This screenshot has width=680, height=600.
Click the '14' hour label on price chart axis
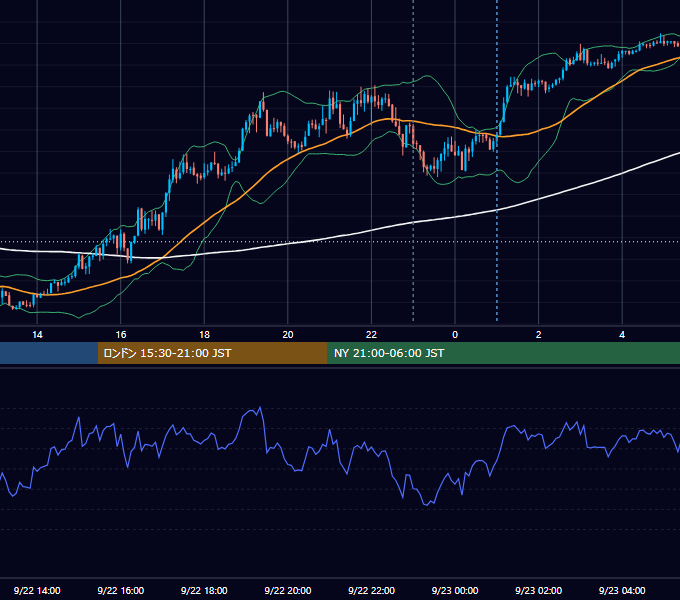37,335
